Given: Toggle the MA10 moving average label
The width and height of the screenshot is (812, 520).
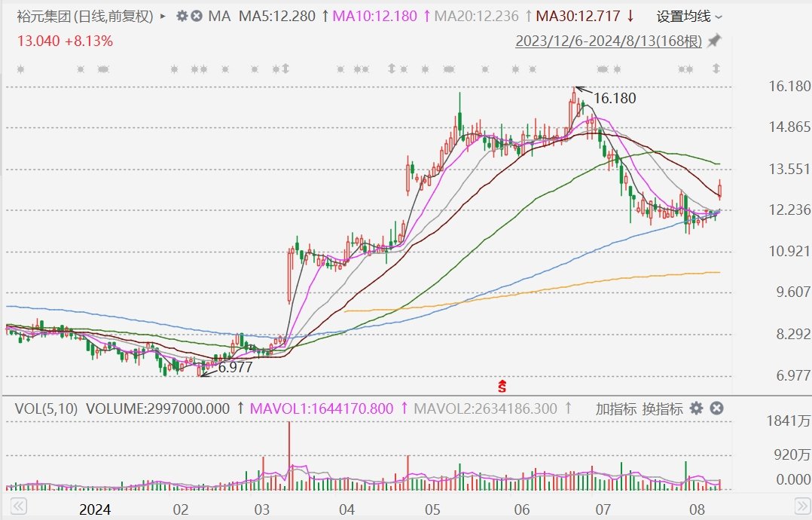Looking at the screenshot, I should point(374,16).
